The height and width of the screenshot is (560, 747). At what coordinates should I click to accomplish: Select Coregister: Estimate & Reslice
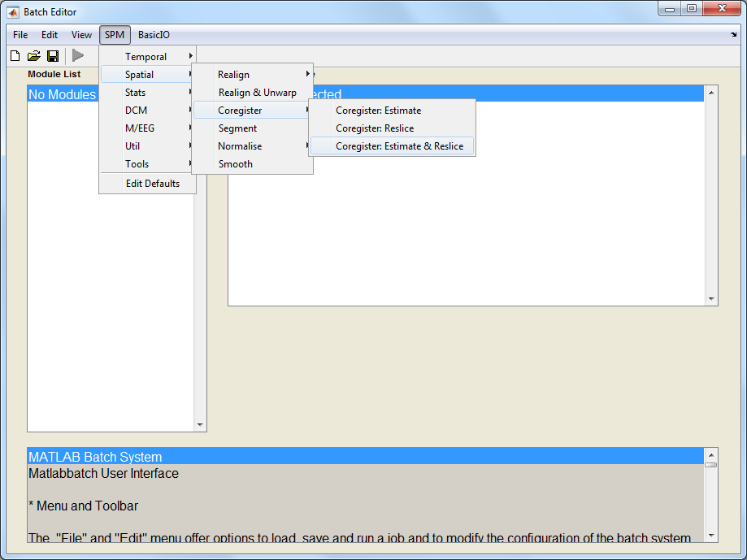coord(399,146)
